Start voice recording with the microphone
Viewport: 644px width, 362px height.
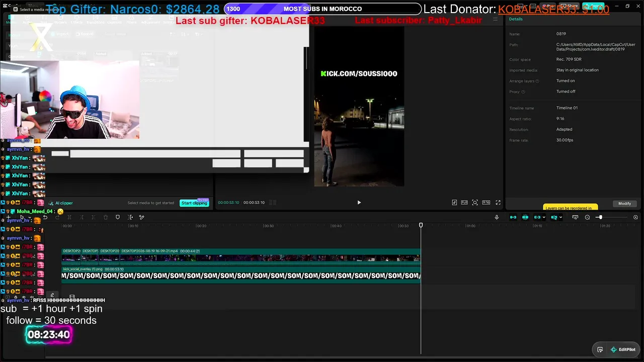[497, 217]
